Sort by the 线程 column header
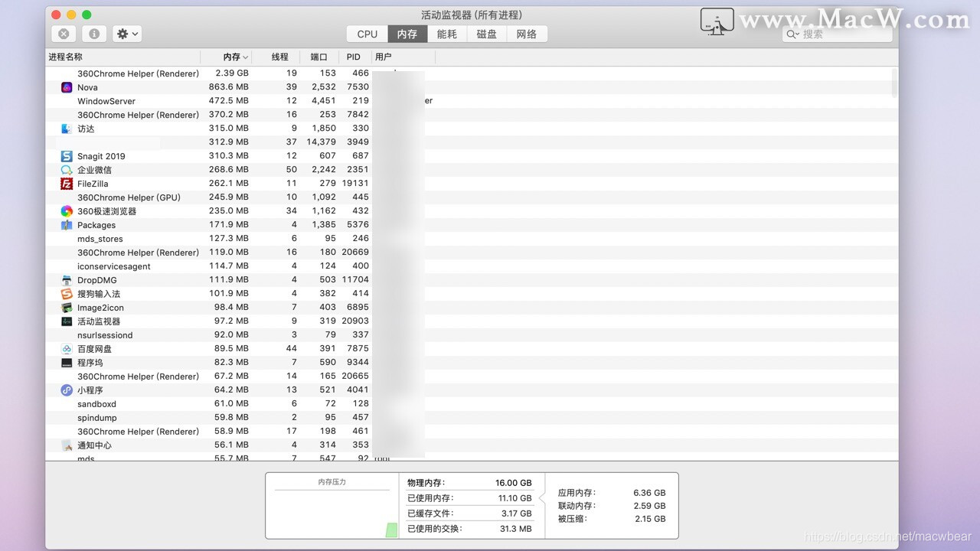The width and height of the screenshot is (980, 551). point(277,57)
